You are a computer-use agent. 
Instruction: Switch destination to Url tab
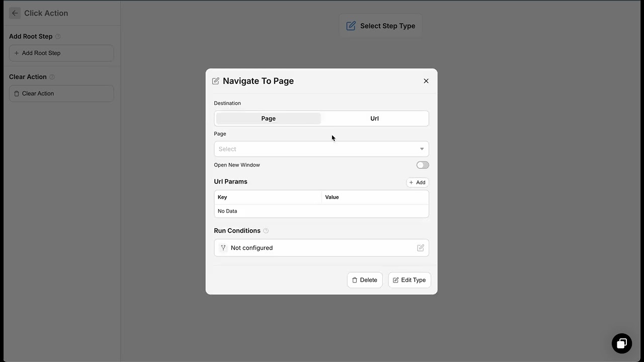tap(374, 119)
